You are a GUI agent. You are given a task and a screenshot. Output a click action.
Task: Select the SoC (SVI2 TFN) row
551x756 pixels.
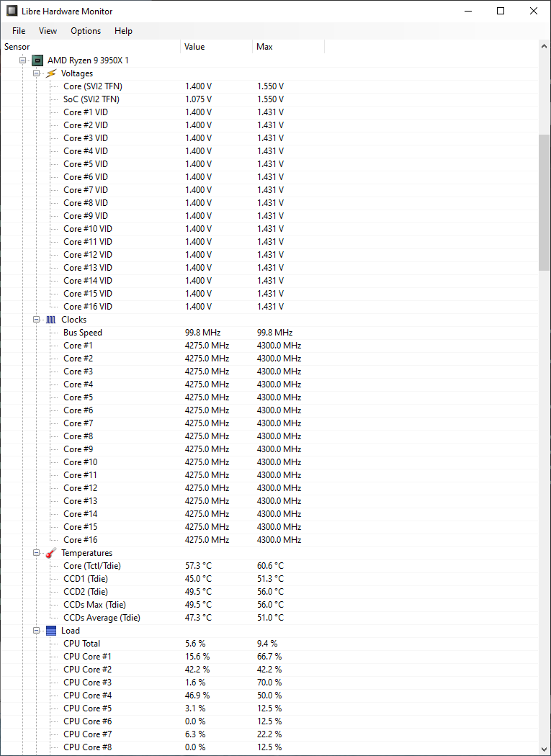point(269,99)
